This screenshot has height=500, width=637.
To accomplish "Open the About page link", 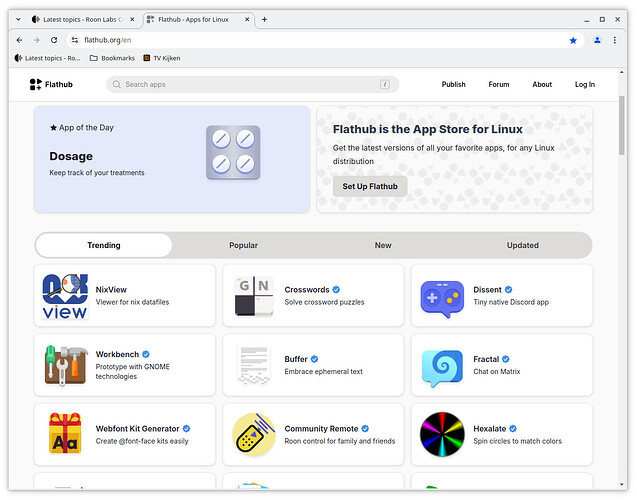I will coord(542,84).
